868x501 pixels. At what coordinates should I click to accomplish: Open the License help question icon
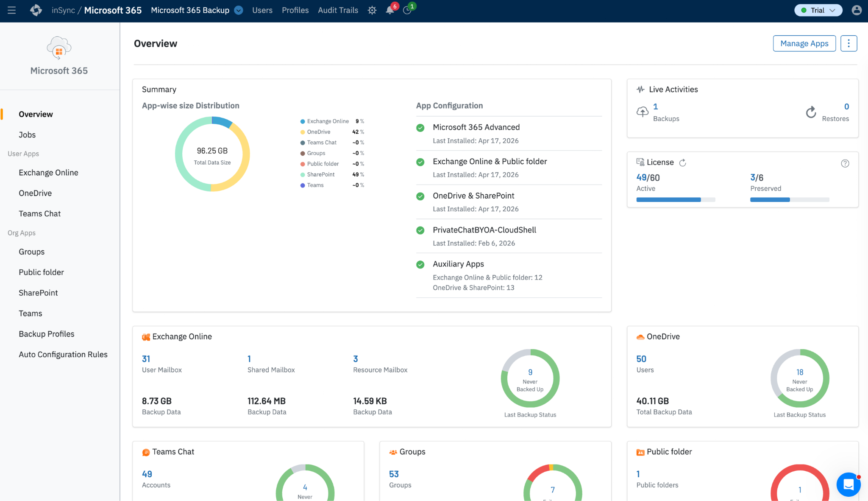pyautogui.click(x=845, y=163)
